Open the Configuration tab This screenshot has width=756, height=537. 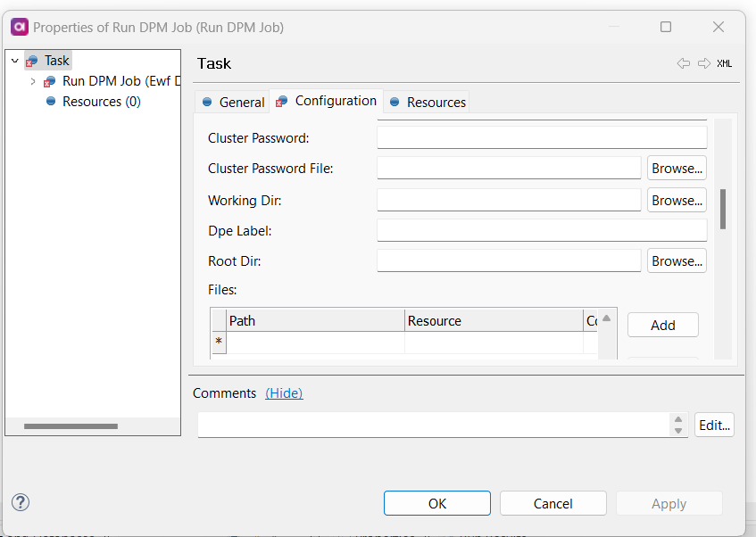point(327,101)
